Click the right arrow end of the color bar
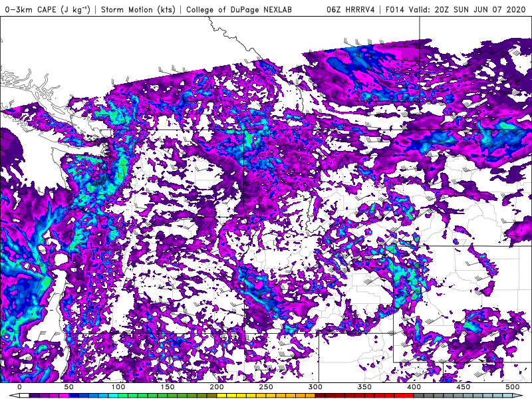 click(x=517, y=396)
